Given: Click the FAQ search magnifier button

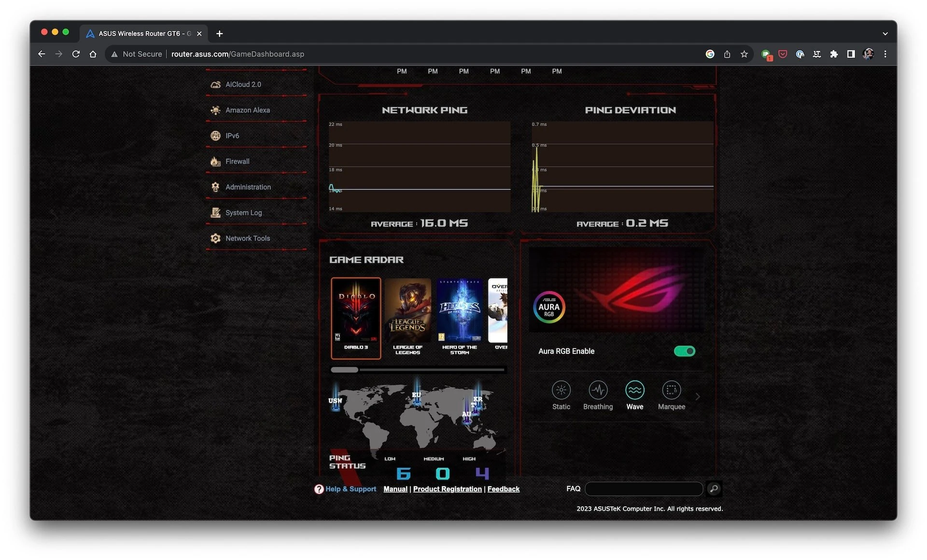Looking at the screenshot, I should tap(714, 489).
